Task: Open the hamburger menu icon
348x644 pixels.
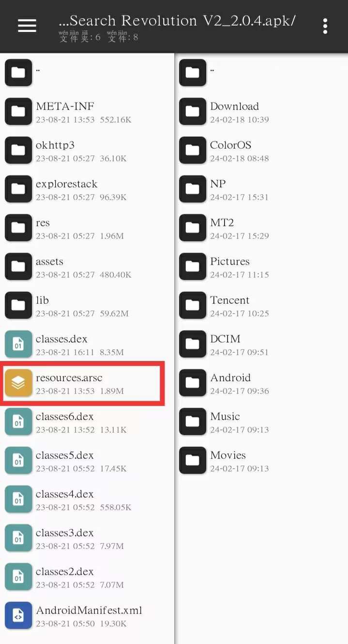Action: [x=27, y=26]
